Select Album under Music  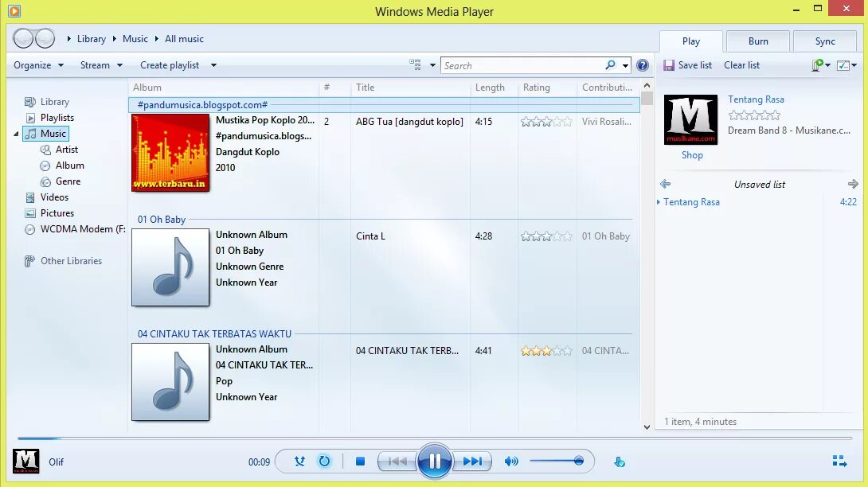[x=70, y=165]
